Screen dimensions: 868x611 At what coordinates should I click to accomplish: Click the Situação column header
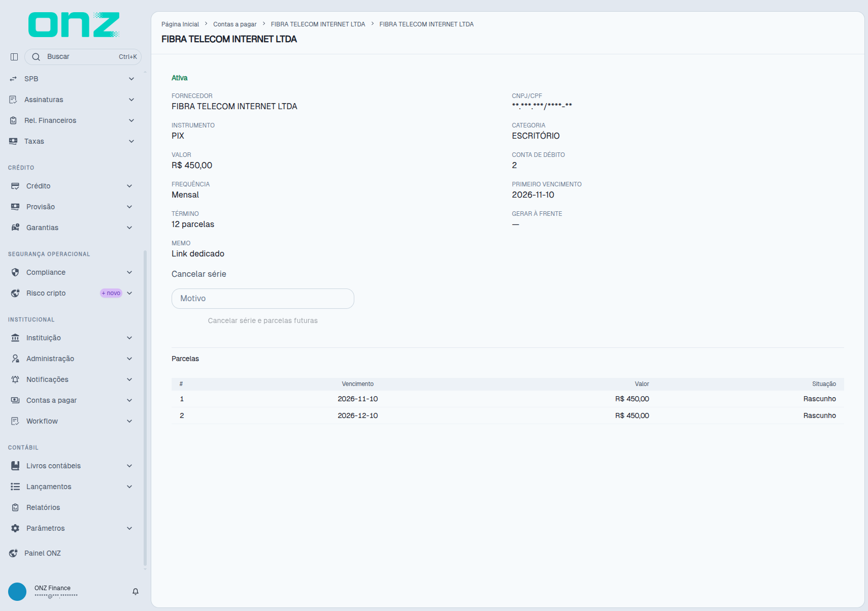[x=824, y=384]
